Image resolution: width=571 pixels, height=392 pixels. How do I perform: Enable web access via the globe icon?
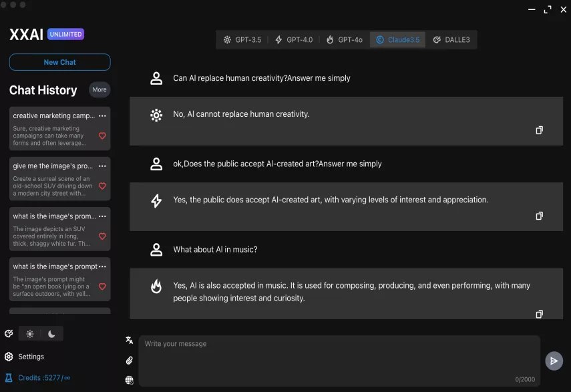coord(129,380)
